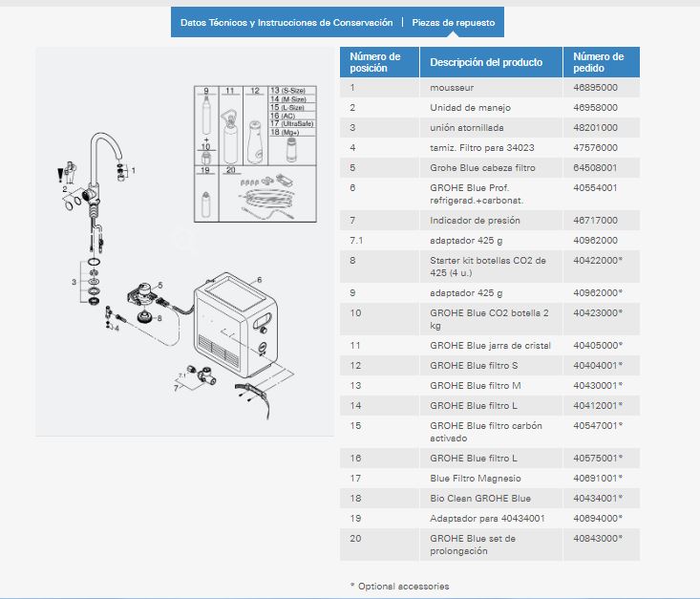
Task: Select order number 40575001*
Action: pos(597,459)
